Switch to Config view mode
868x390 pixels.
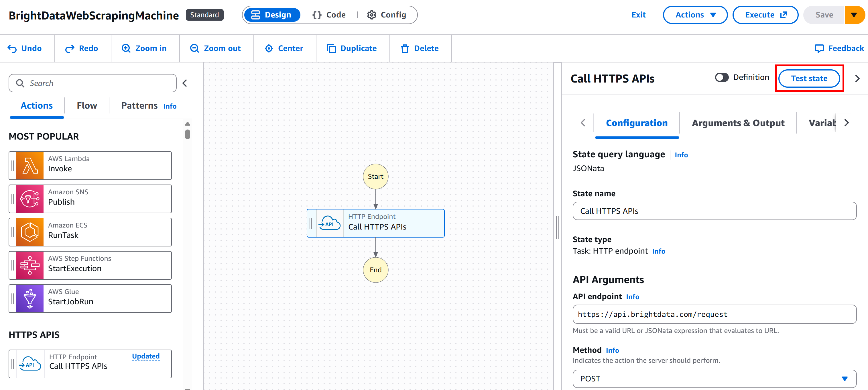click(387, 15)
